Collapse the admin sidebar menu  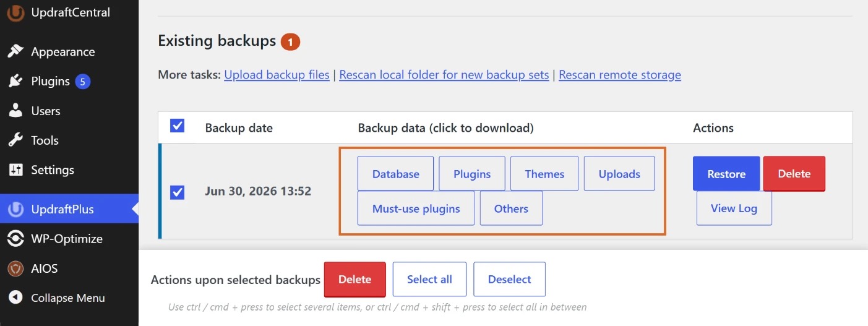tap(69, 298)
